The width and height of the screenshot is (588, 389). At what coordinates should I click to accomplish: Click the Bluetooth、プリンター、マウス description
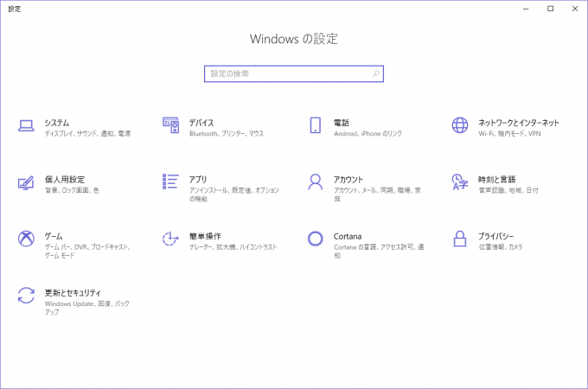[227, 133]
